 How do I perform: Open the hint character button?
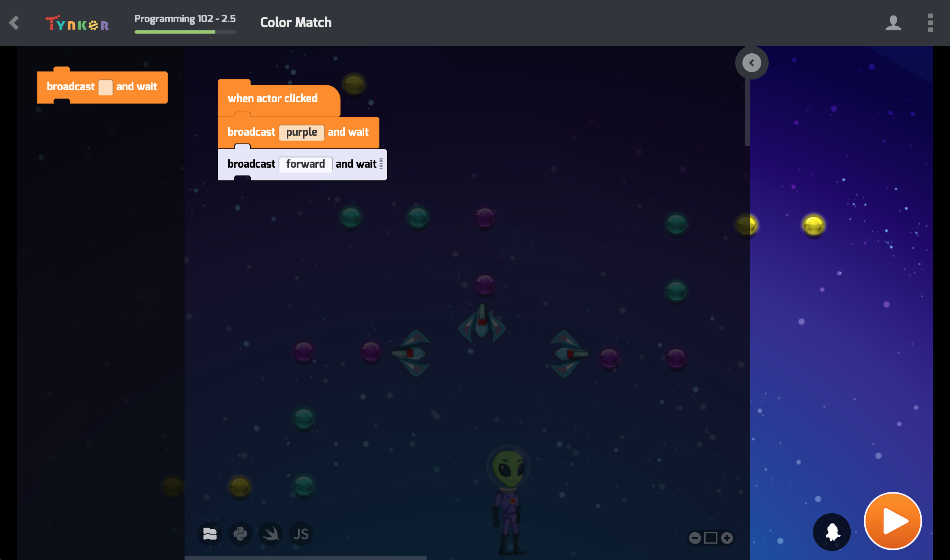(832, 532)
